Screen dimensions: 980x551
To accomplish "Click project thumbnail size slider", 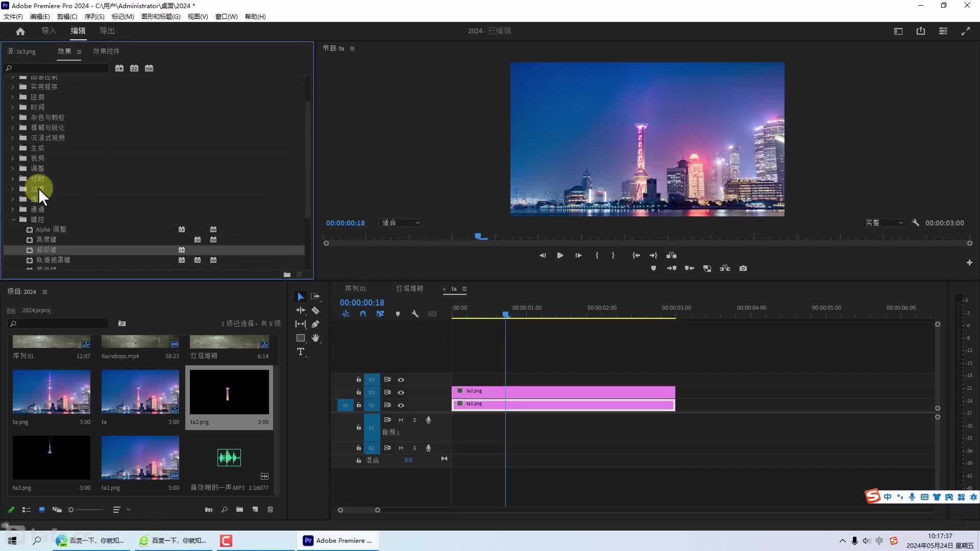I will [86, 509].
